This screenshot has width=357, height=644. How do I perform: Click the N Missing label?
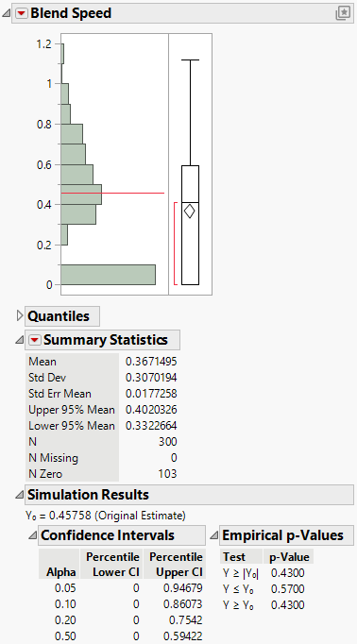pyautogui.click(x=53, y=458)
